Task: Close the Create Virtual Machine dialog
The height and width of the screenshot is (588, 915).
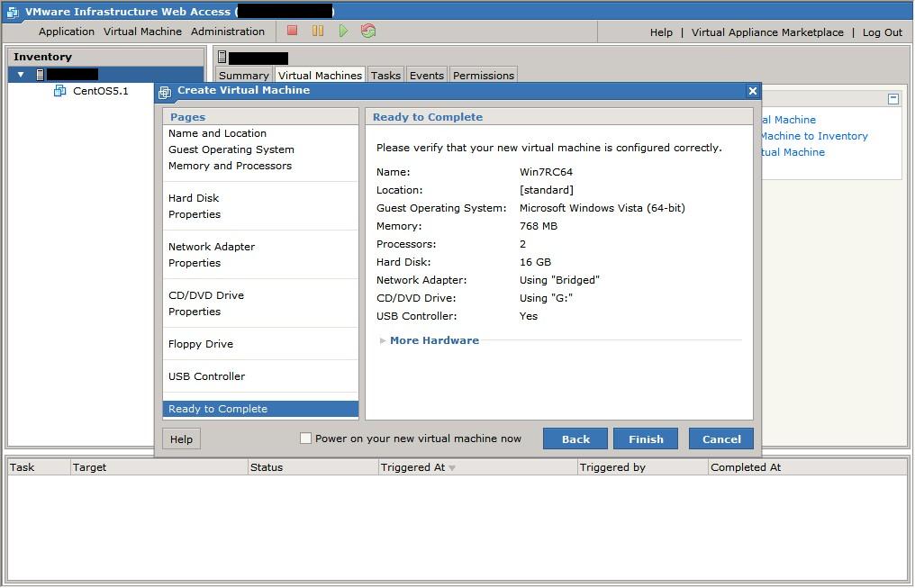Action: (753, 90)
